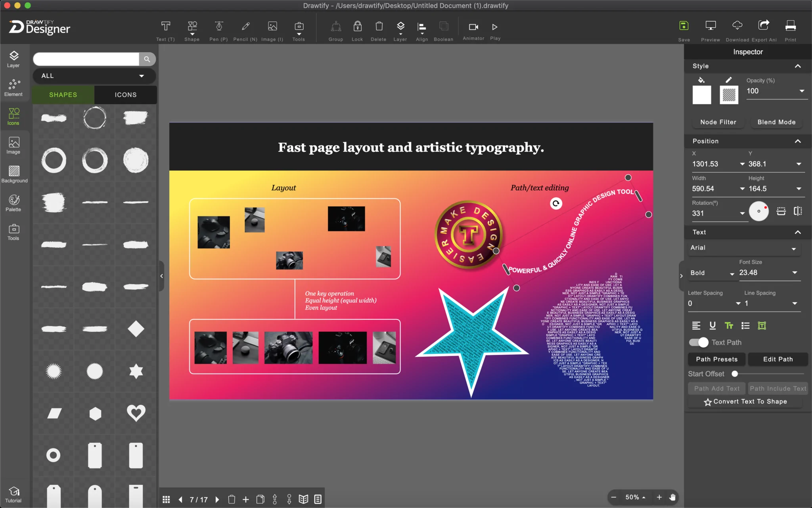
Task: Switch to the SHAPES tab in shapes panel
Action: click(x=63, y=95)
